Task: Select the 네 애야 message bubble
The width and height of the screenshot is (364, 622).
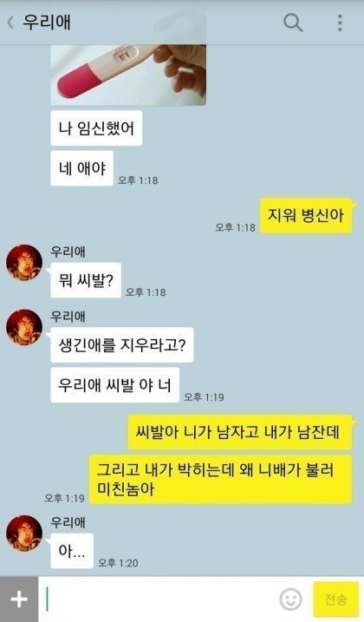Action: 82,168
